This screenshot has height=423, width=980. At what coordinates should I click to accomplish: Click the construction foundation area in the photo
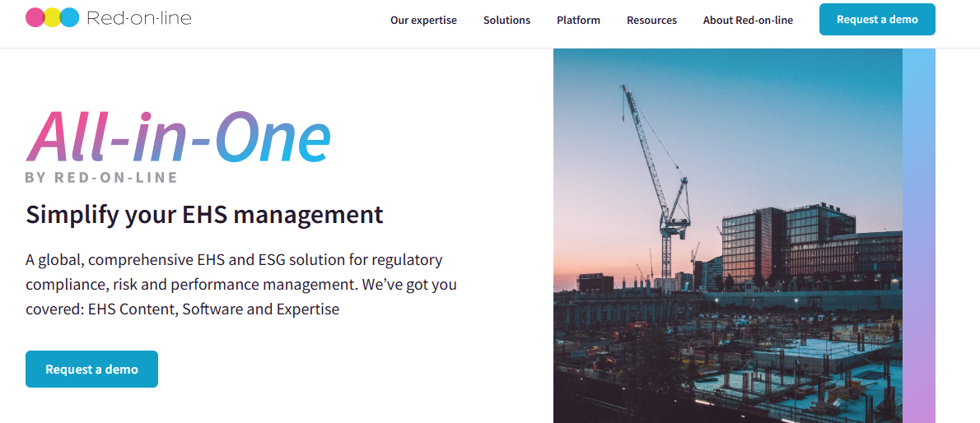click(x=741, y=370)
